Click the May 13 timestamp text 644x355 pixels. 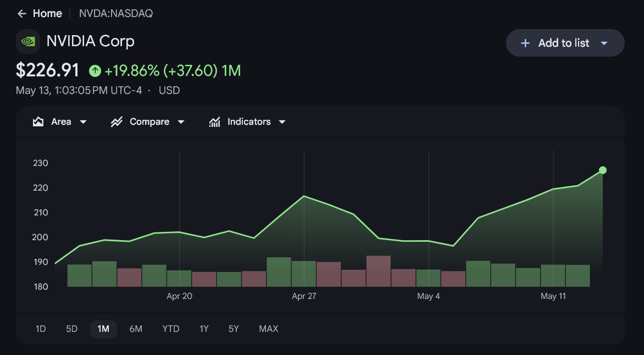79,90
